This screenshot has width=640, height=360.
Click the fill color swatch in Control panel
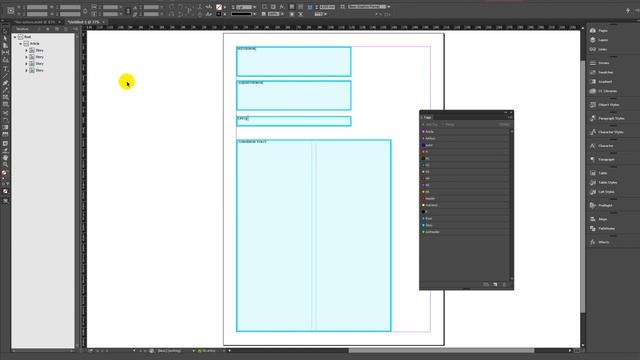pyautogui.click(x=219, y=7)
